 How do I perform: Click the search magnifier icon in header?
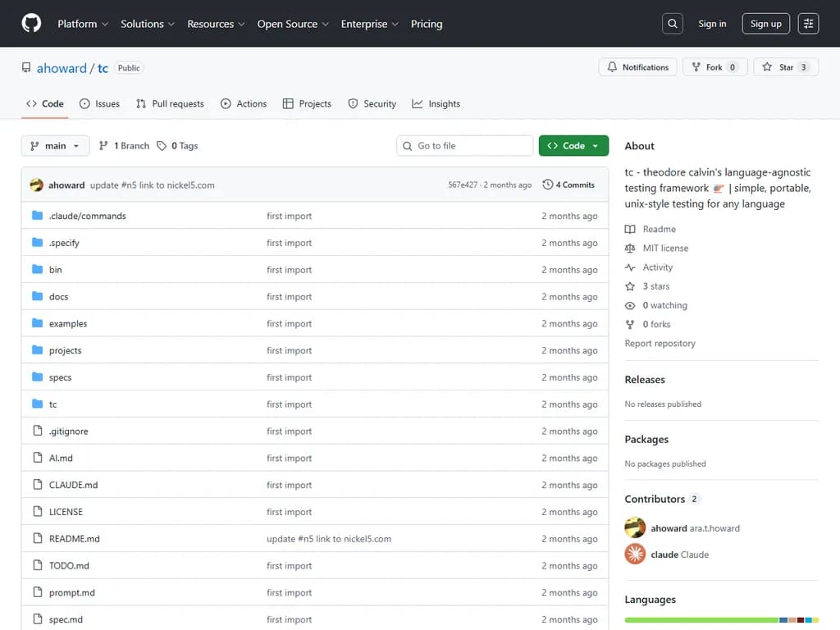[673, 24]
